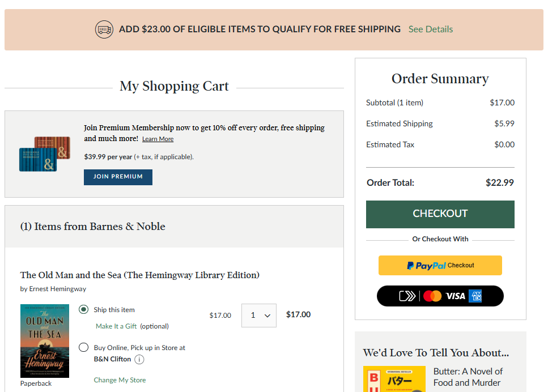Open the Learn More link for Premium
This screenshot has width=548, height=392.
pos(158,139)
